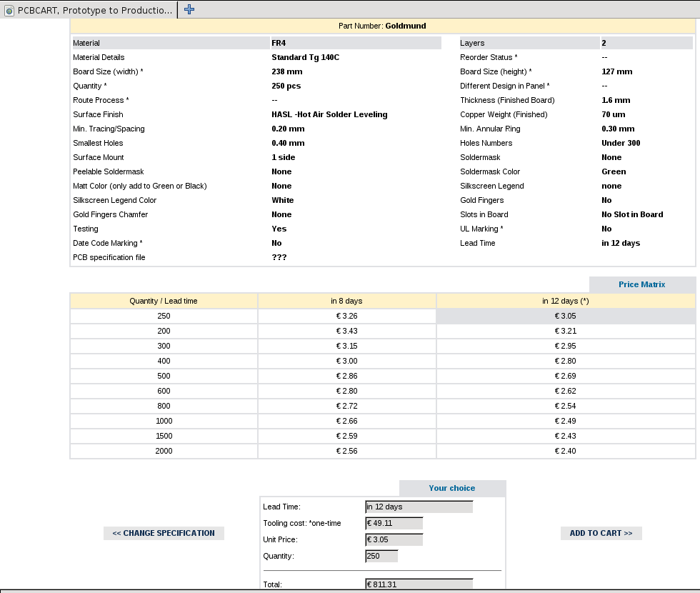Screen dimensions: 700x593
Task: Select price € 3.43 for 200 in 8 days
Action: click(347, 331)
